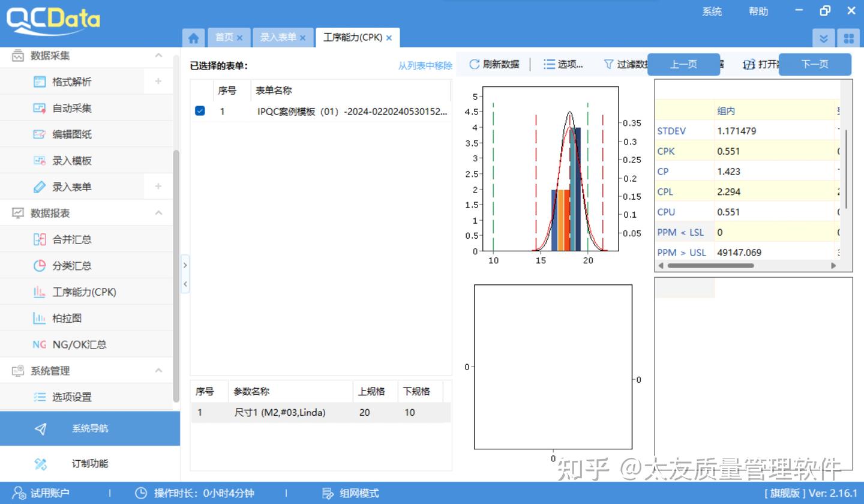This screenshot has height=504, width=864.
Task: Click the right arrow on panel splitter
Action: pyautogui.click(x=185, y=265)
